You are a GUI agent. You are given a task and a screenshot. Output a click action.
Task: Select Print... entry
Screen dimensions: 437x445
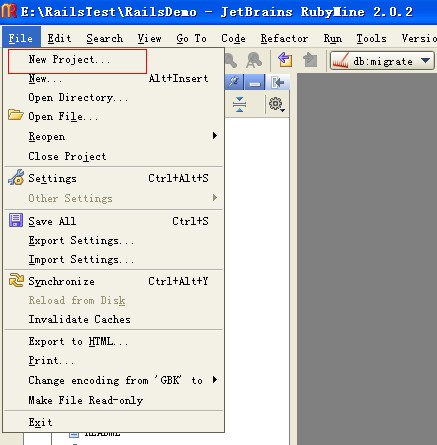point(114,361)
